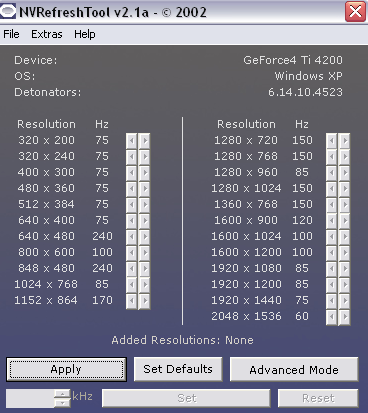Decrease Hz for 1600 x 900
Image resolution: width=368 pixels, height=413 pixels.
tap(332, 221)
